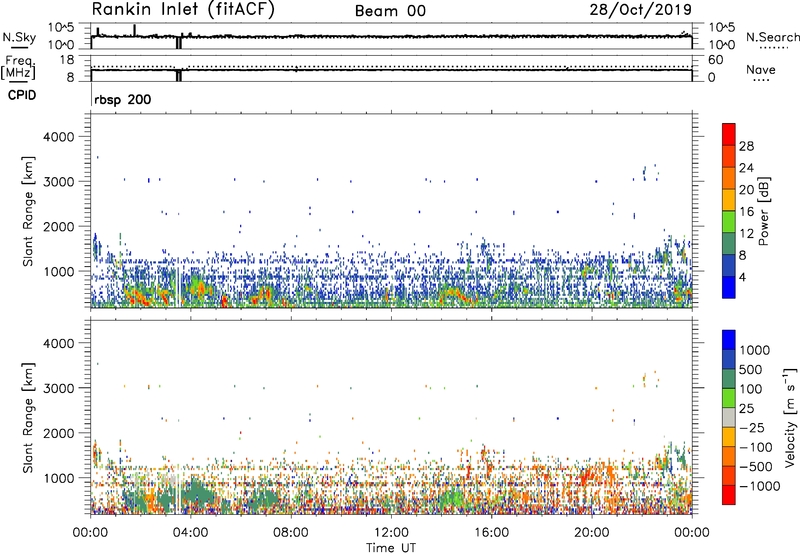Click the Nave dotted line legend sample
The width and height of the screenshot is (800, 554).
761,80
